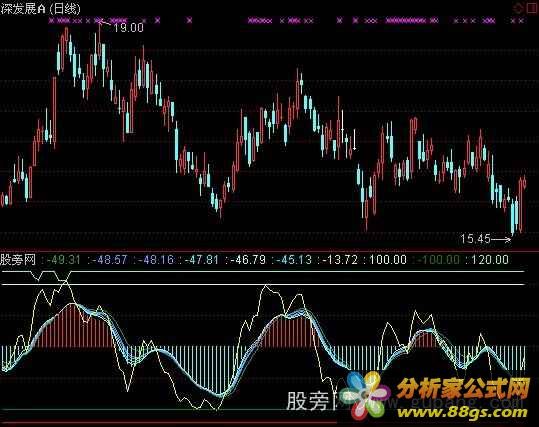The width and height of the screenshot is (539, 427).
Task: Click the 15.45 low price label
Action: (x=475, y=238)
